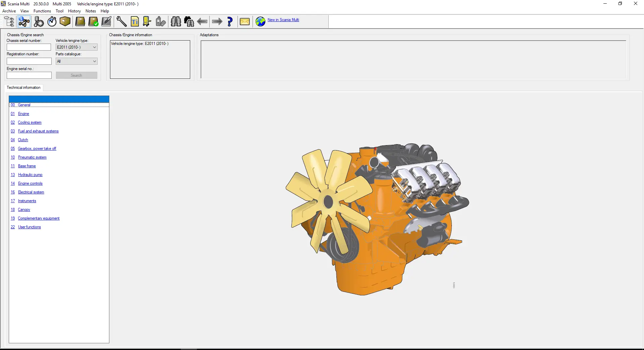Open the New in Scania Multi link
This screenshot has width=644, height=350.
pyautogui.click(x=283, y=20)
